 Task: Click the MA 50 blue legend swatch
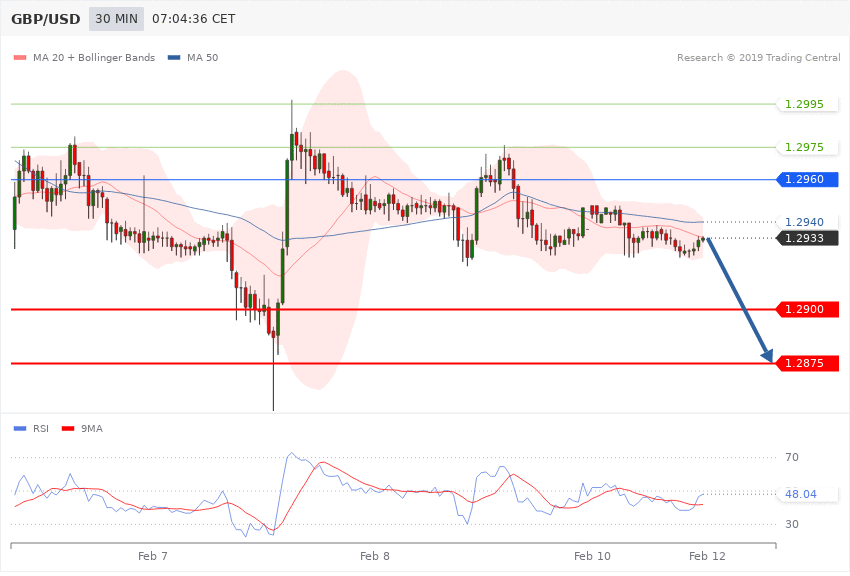click(x=174, y=57)
